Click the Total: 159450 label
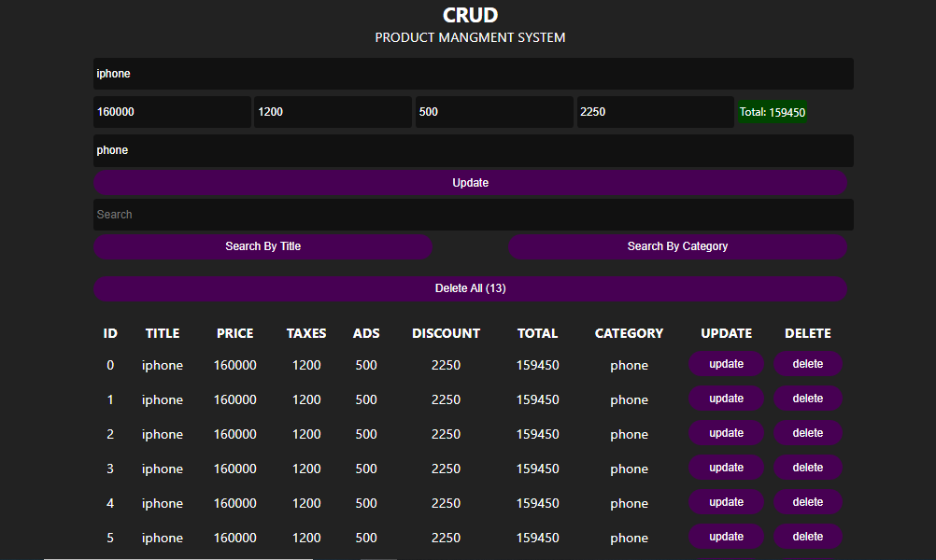Viewport: 936px width, 560px height. pos(773,112)
